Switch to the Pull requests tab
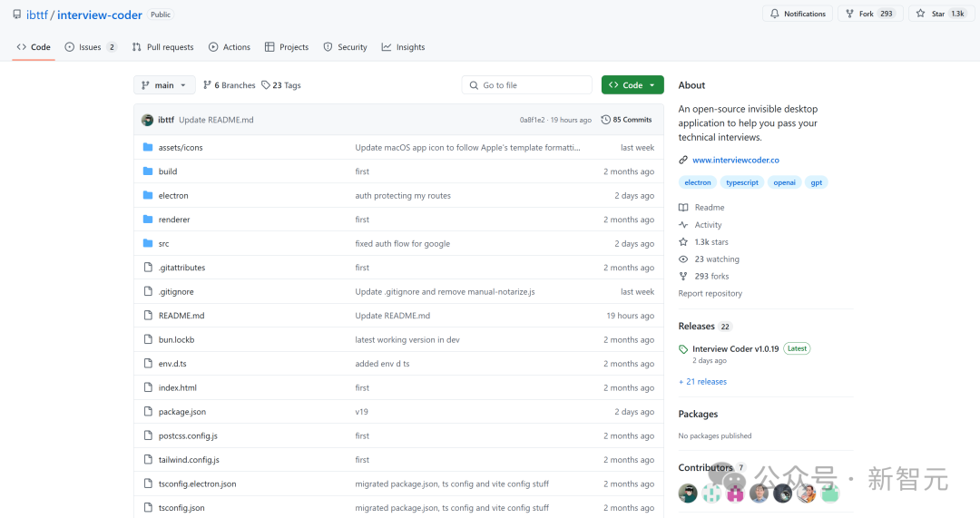This screenshot has height=518, width=980. (x=163, y=47)
